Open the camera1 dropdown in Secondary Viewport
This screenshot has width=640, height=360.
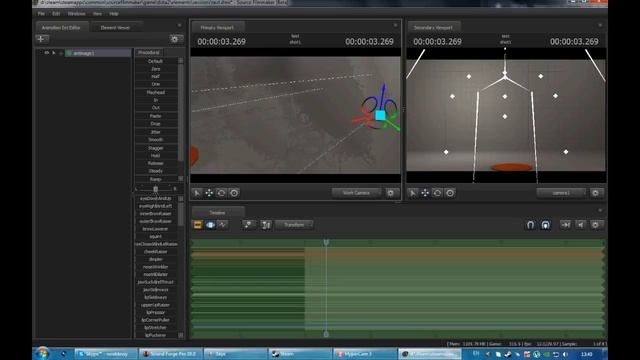coord(561,193)
